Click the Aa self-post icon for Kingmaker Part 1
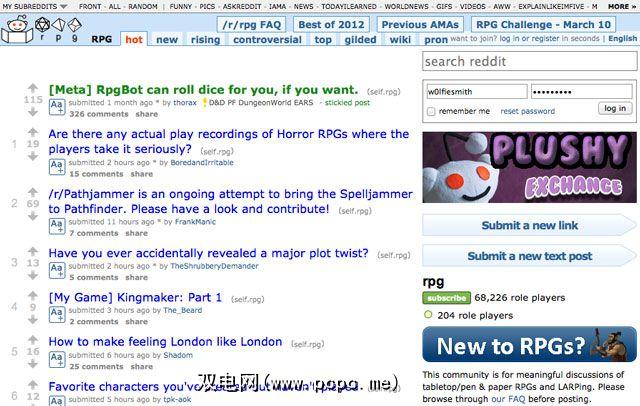The image size is (640, 406). click(x=57, y=315)
